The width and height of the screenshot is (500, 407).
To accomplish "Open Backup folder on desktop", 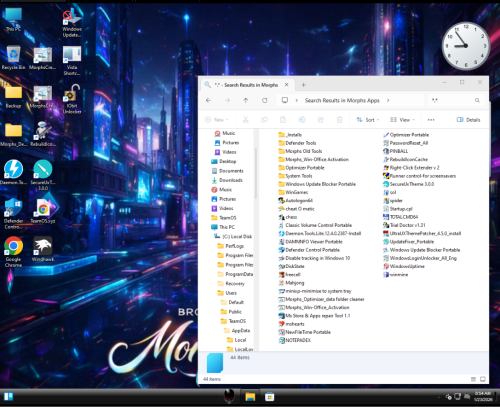I will click(13, 97).
